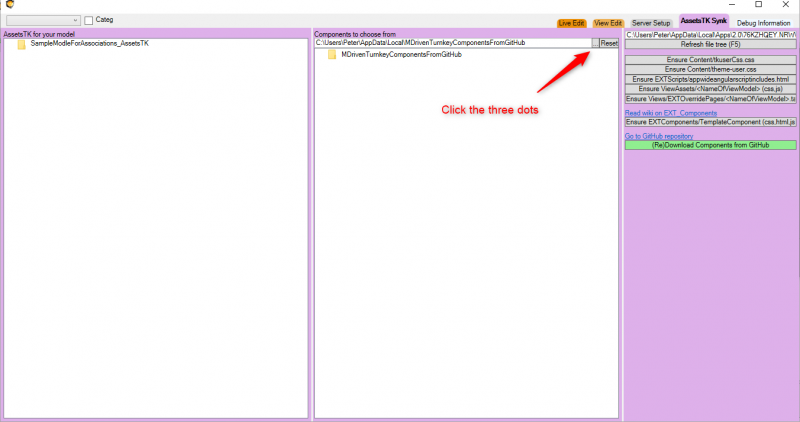Click the MDrivenTurnkeyComponentsFromGitHub folder icon

pyautogui.click(x=332, y=55)
